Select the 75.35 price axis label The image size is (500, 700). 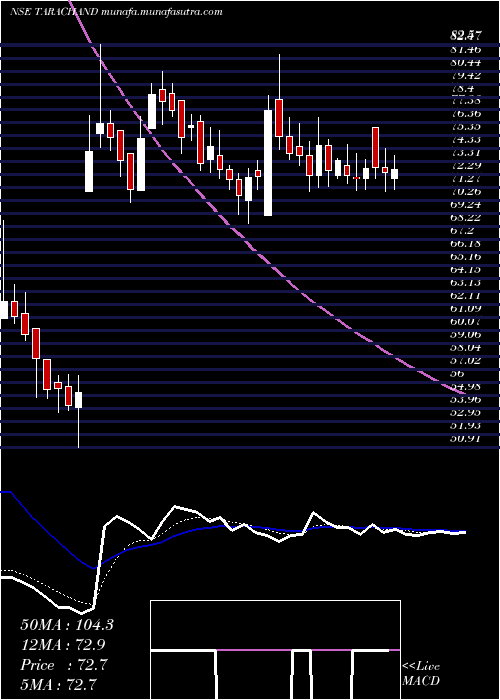[x=466, y=127]
